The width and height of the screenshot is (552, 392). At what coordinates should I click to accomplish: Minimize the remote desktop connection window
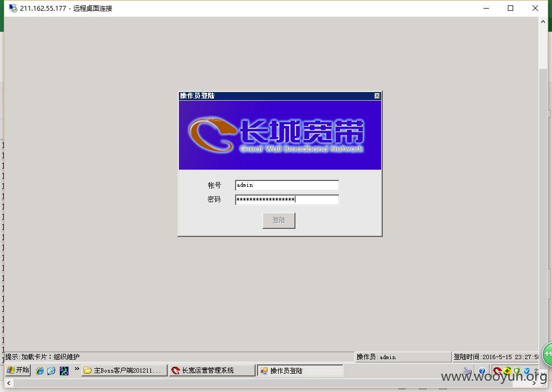coord(486,8)
